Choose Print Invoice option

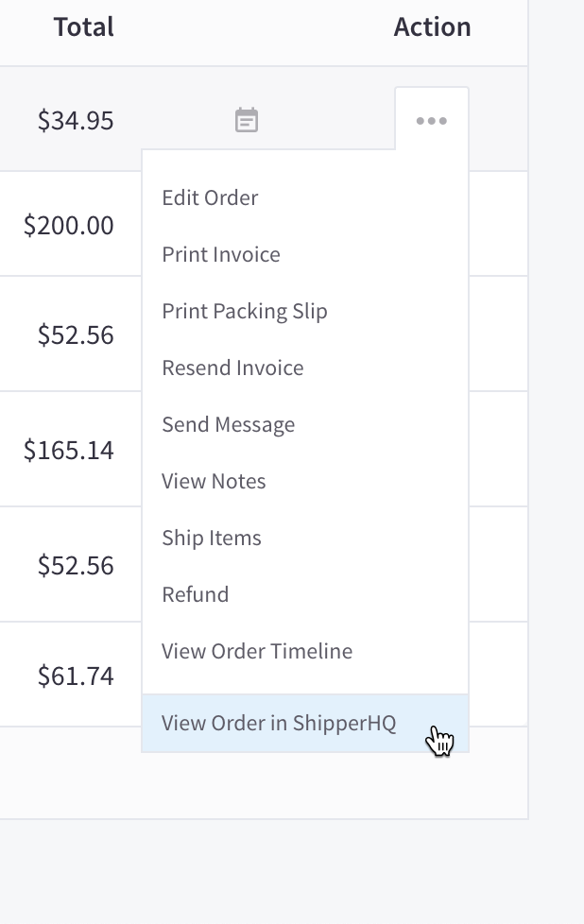pyautogui.click(x=221, y=254)
